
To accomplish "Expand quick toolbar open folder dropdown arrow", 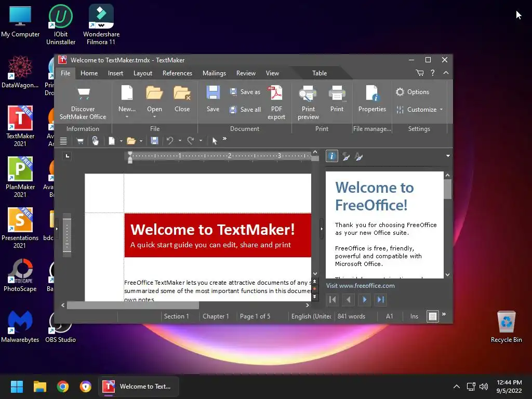I will pyautogui.click(x=141, y=141).
